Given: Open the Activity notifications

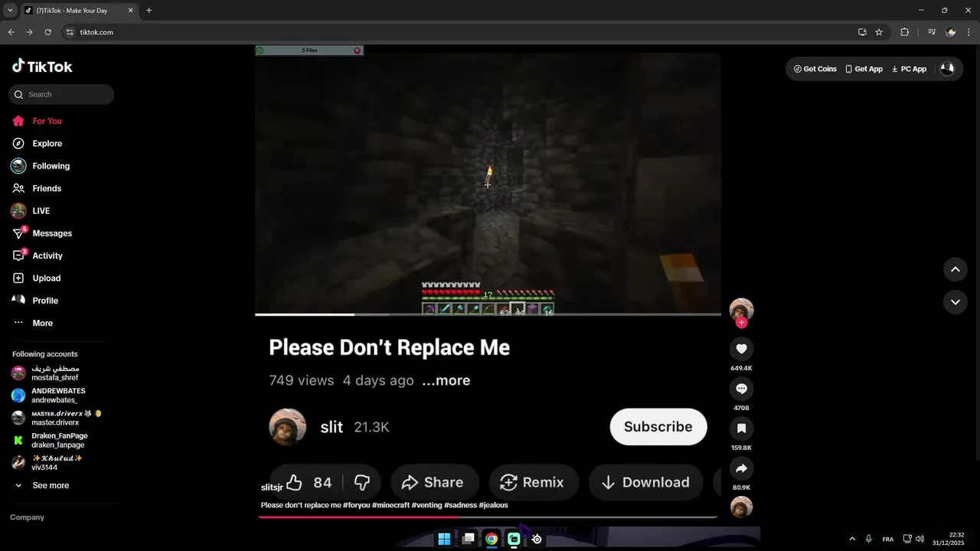Looking at the screenshot, I should coord(38,256).
